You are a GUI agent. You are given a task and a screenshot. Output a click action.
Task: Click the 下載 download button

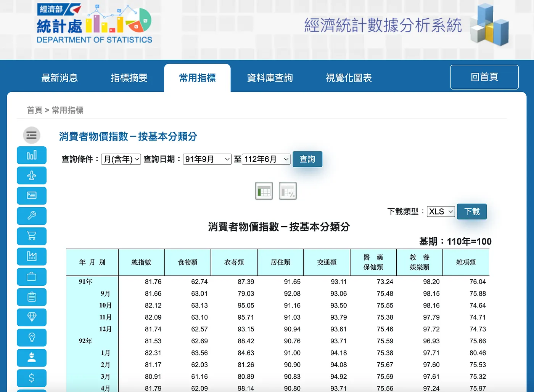coord(472,211)
